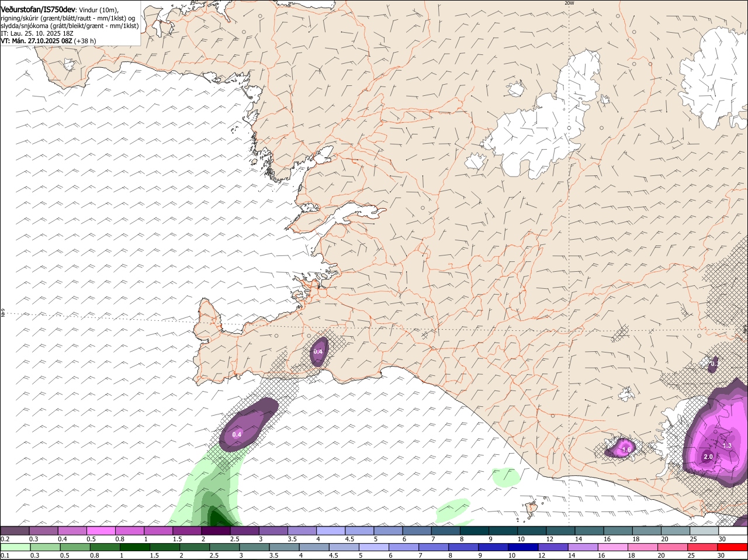Click the valid time 'VT: Mán. 27.10.2025 08Z'

36,41
